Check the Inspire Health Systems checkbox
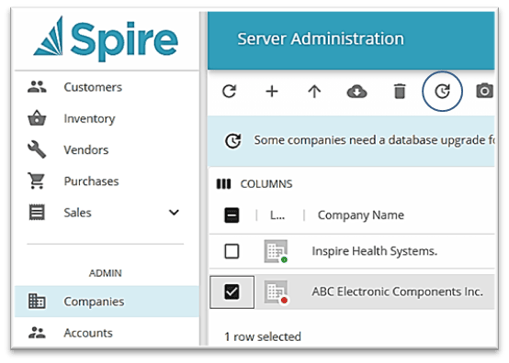509x363 pixels. click(x=232, y=251)
